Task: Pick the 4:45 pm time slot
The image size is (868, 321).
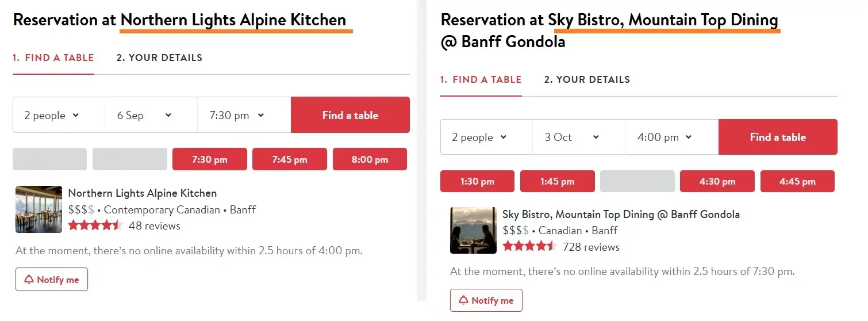Action: point(797,181)
